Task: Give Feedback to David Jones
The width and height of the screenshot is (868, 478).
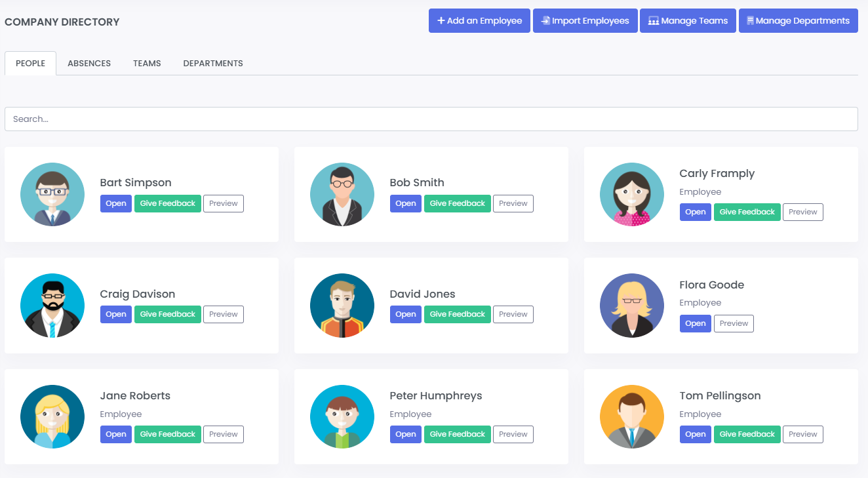Action: pyautogui.click(x=457, y=314)
